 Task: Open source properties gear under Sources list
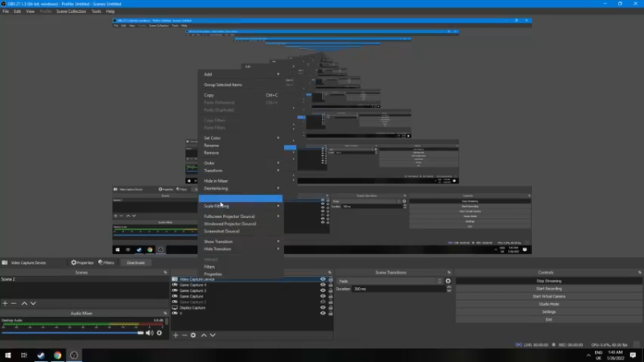(x=193, y=335)
